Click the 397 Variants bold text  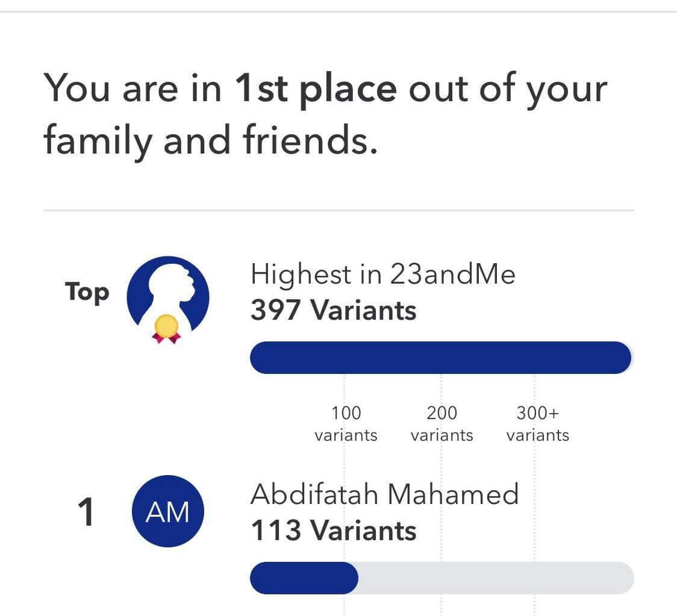point(333,310)
